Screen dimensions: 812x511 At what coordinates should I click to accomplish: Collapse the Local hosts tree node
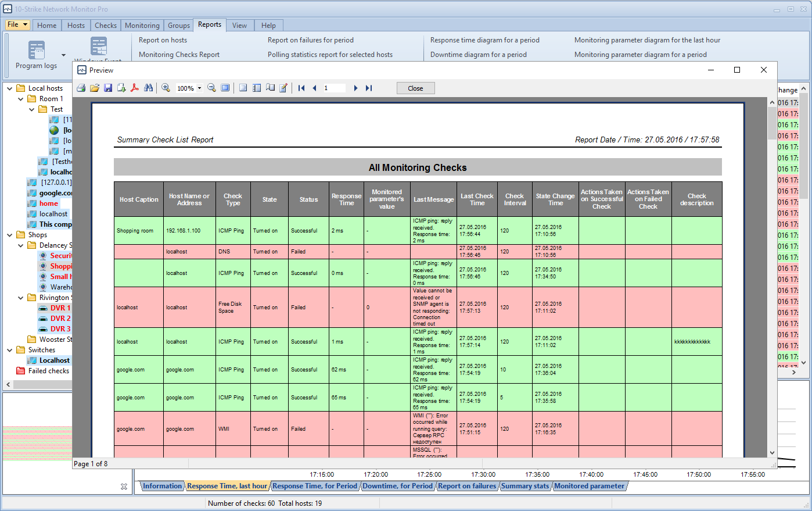click(x=10, y=88)
